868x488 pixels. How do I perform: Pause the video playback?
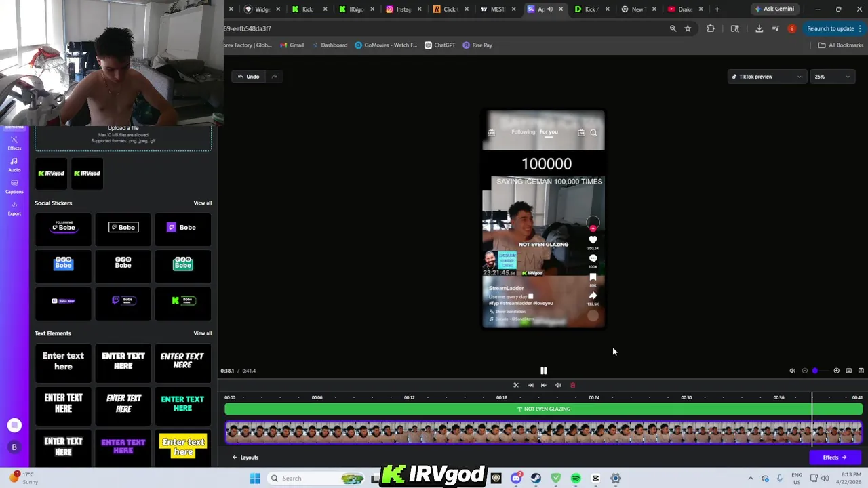[x=543, y=371]
